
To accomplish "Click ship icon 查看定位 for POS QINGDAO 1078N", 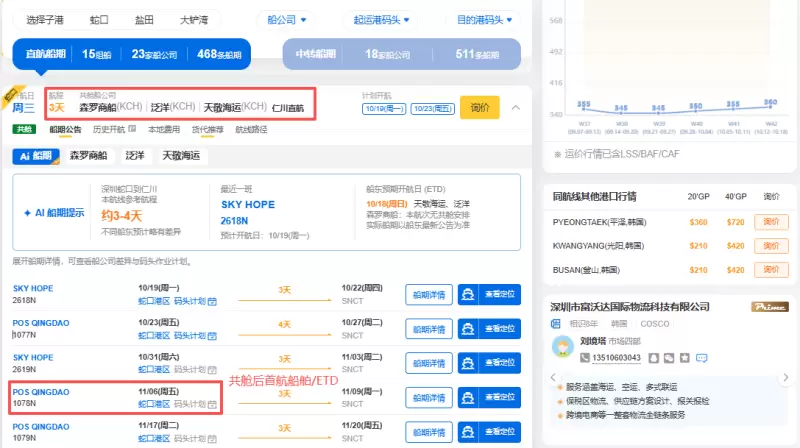I will tap(468, 397).
